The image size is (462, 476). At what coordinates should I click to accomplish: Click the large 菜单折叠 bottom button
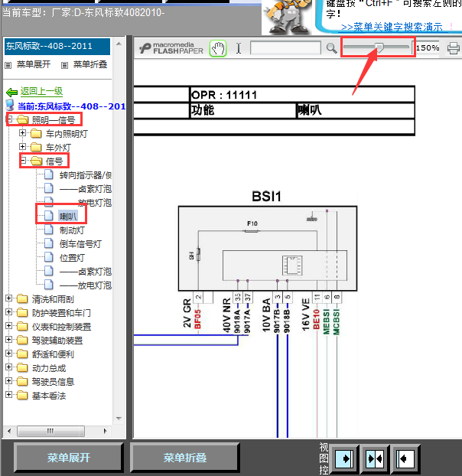point(185,458)
